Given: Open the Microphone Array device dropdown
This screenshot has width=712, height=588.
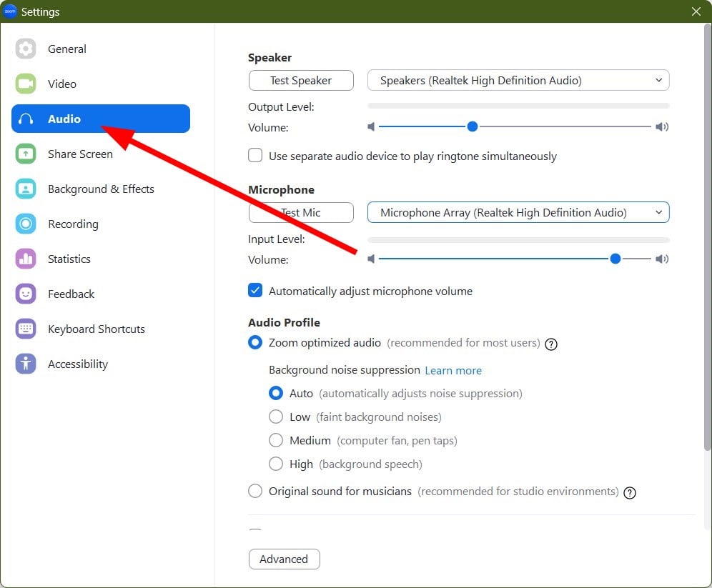Looking at the screenshot, I should [518, 212].
